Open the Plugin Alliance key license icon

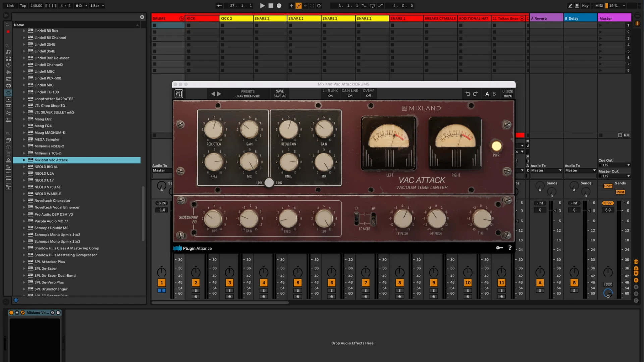click(x=499, y=248)
